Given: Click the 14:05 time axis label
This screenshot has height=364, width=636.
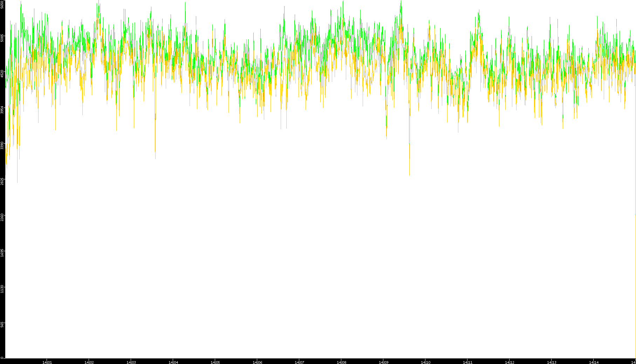Looking at the screenshot, I should pos(215,362).
